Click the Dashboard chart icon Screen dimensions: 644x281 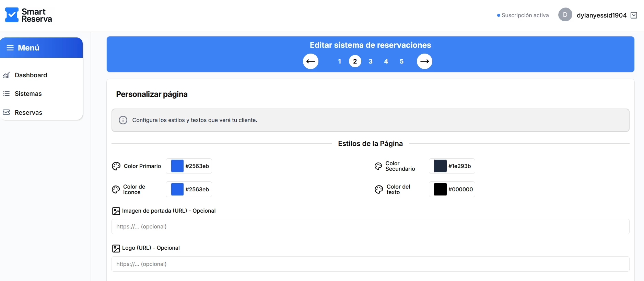pos(6,75)
